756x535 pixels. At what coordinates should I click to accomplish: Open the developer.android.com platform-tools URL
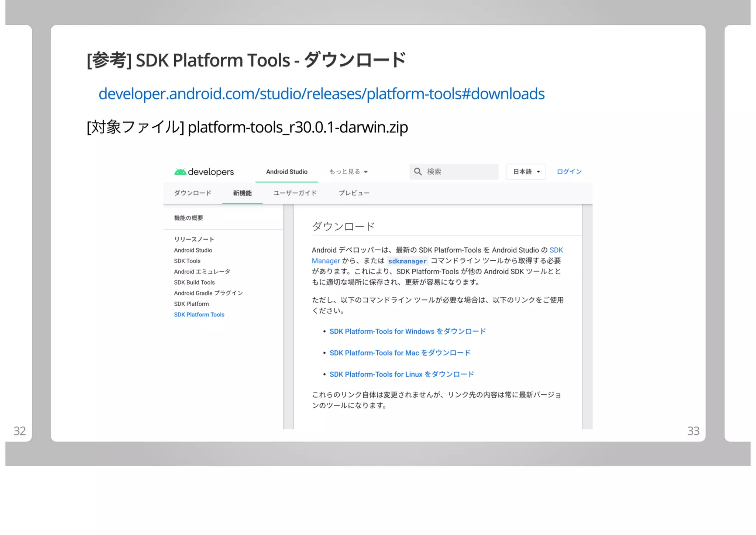[321, 94]
